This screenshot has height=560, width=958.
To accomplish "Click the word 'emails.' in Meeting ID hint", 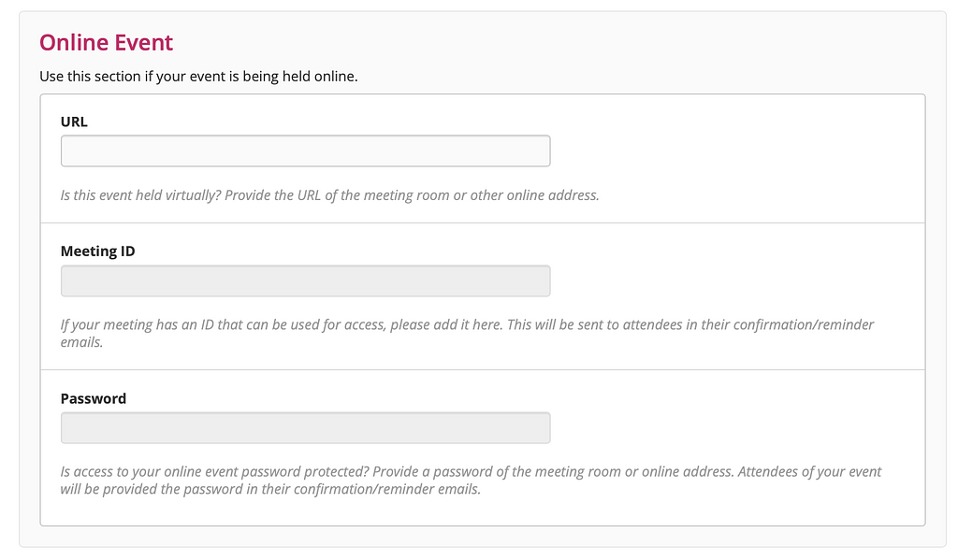I will click(81, 343).
